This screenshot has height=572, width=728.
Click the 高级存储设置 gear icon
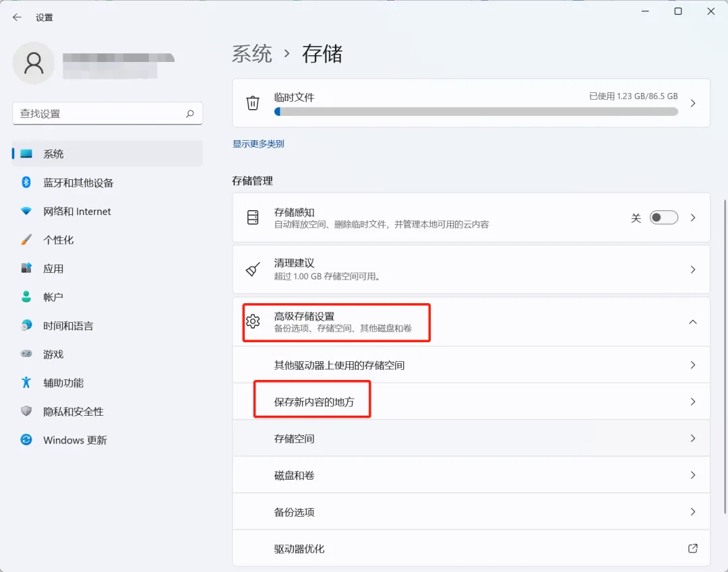[253, 321]
